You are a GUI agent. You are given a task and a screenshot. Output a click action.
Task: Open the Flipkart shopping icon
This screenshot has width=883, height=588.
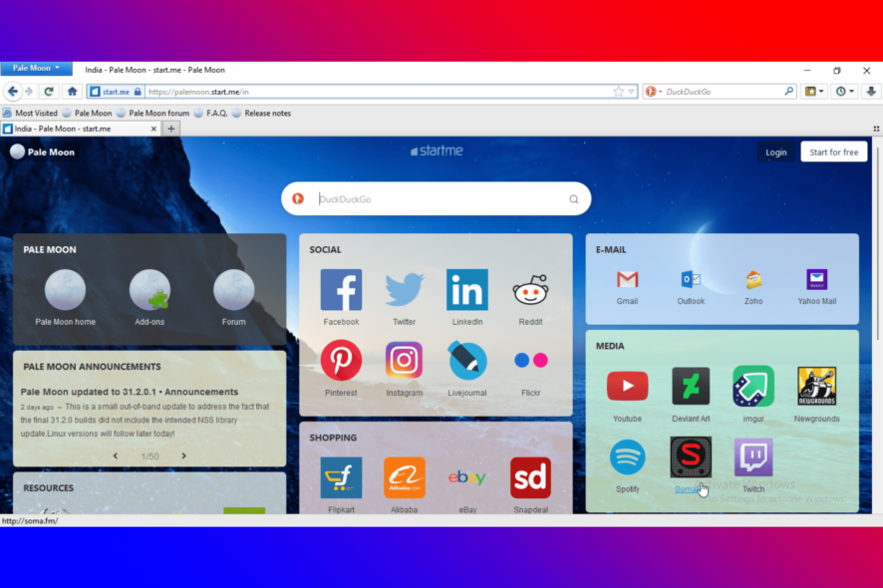[341, 477]
